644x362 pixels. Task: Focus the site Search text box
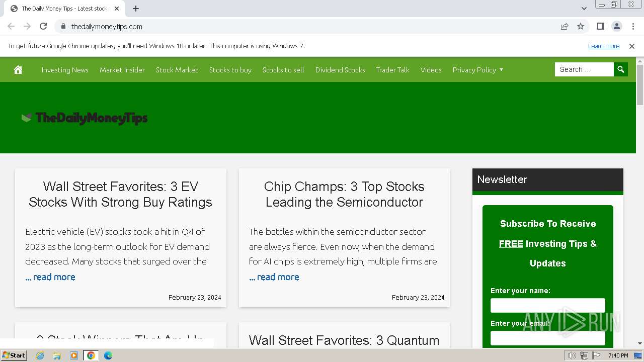(584, 69)
